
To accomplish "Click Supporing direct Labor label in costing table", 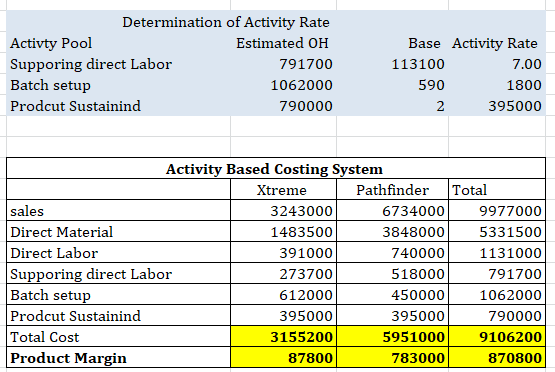I will [x=91, y=274].
